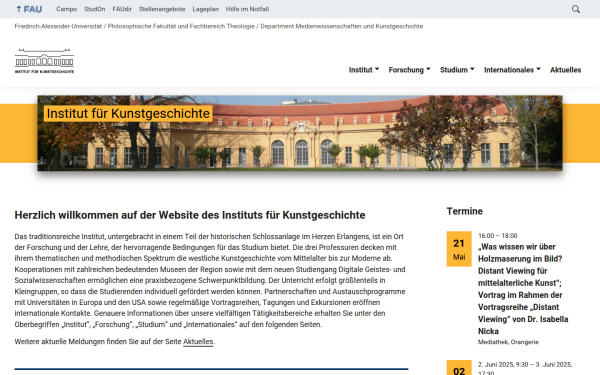600x375 pixels.
Task: Click the event time 16:00 – 18:00
Action: pyautogui.click(x=497, y=236)
